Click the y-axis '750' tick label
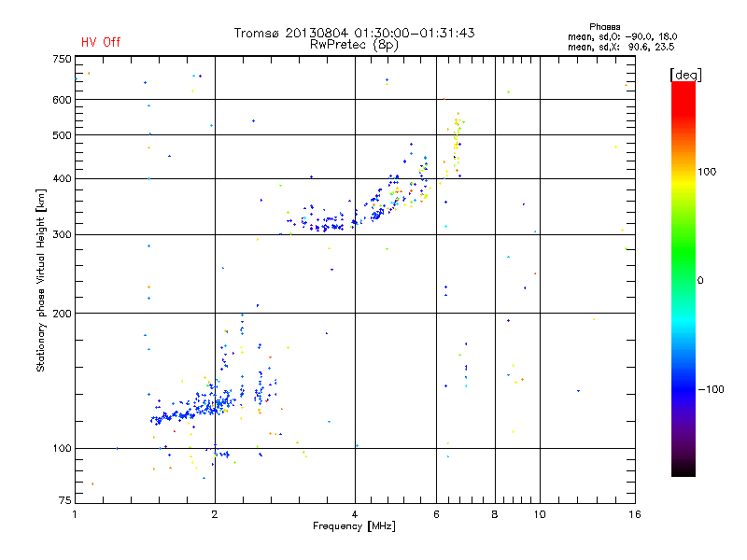This screenshot has height=560, width=747. tap(62, 59)
